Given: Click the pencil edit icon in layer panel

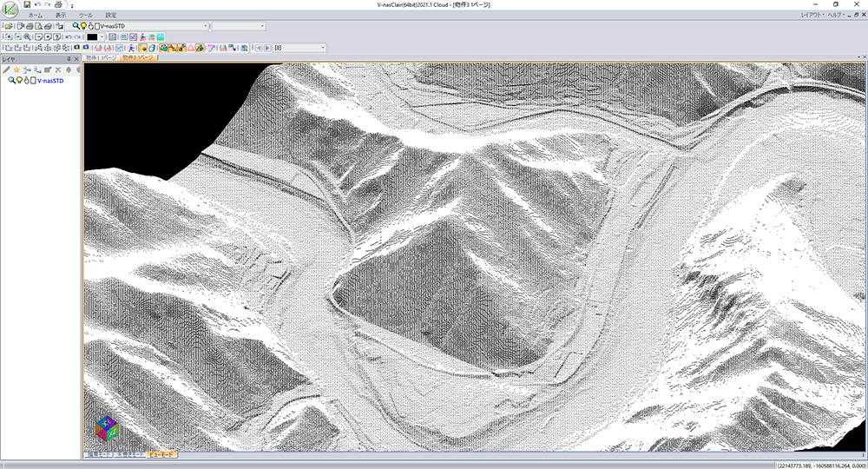Looking at the screenshot, I should [6, 69].
